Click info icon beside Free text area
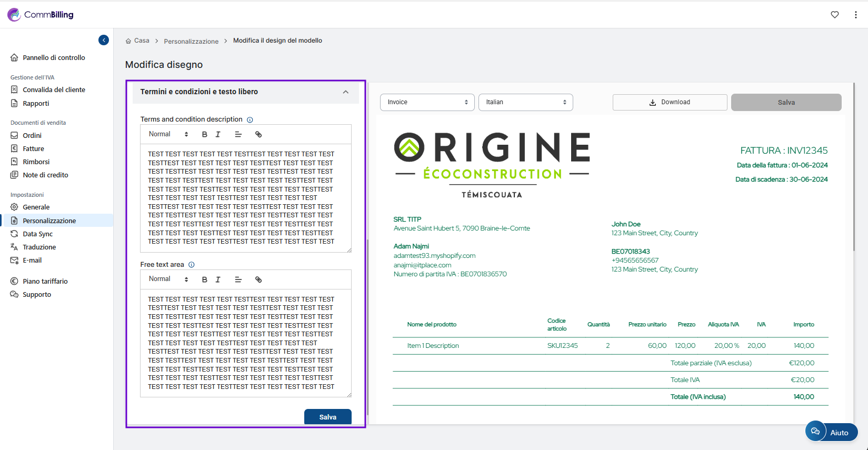 click(192, 265)
